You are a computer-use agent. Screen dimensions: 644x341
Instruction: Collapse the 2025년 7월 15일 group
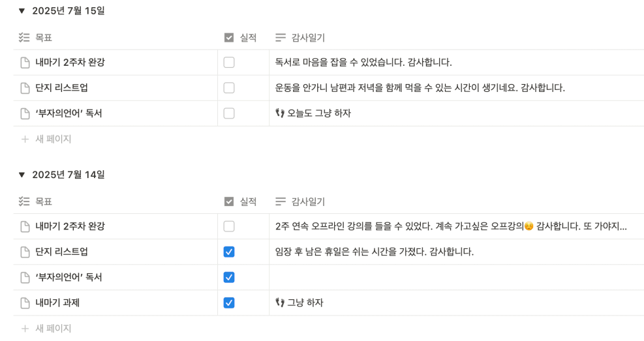click(22, 11)
